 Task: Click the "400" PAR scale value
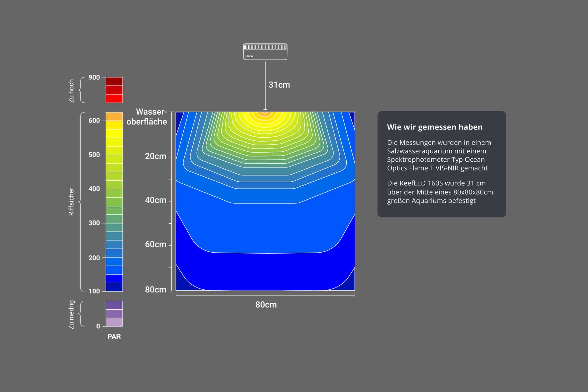pyautogui.click(x=94, y=189)
